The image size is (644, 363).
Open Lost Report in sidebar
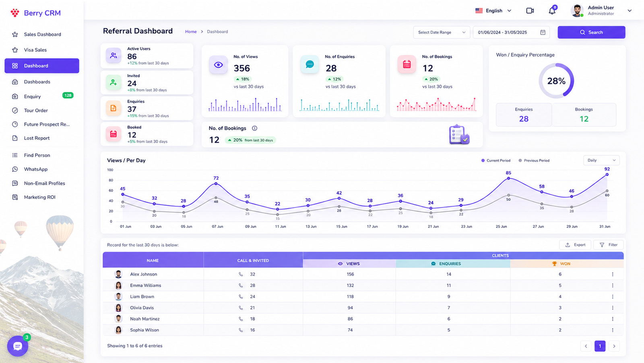(x=41, y=138)
